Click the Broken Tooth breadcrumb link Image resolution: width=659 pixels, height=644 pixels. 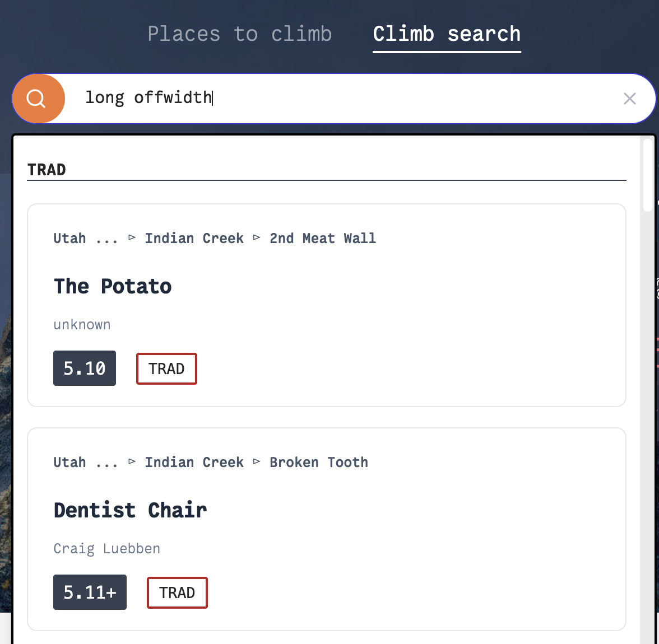pos(318,462)
